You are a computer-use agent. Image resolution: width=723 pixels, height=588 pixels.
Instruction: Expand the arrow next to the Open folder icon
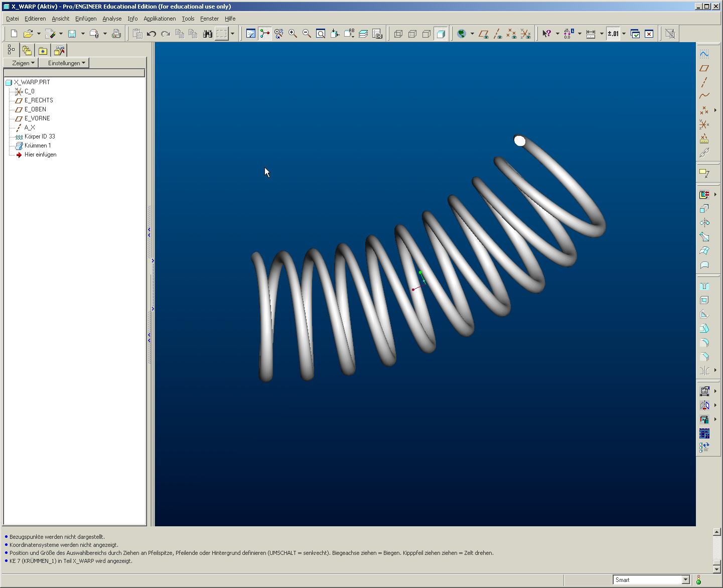39,34
